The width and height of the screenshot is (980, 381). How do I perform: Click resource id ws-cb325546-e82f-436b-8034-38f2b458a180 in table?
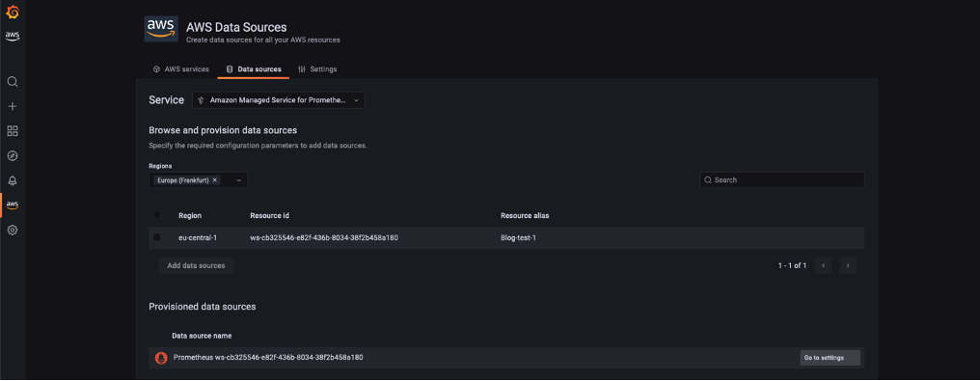tap(324, 237)
